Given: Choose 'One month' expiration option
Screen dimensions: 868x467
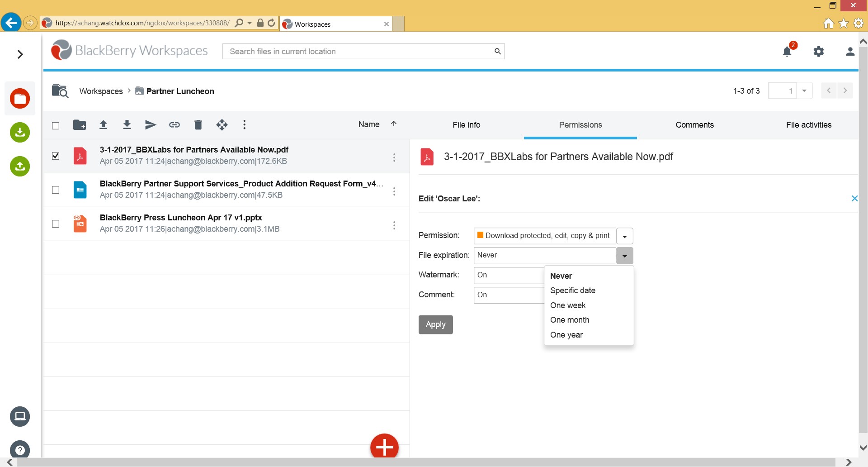Looking at the screenshot, I should click(x=570, y=320).
